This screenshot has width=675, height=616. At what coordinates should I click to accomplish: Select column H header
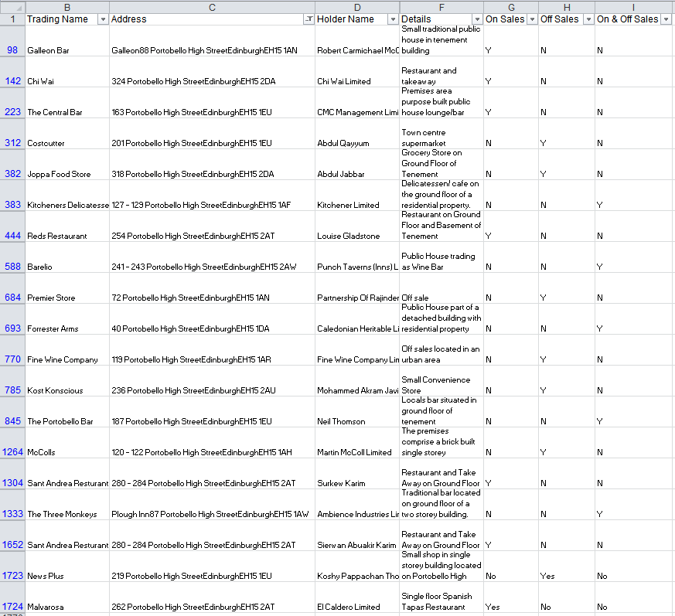567,7
